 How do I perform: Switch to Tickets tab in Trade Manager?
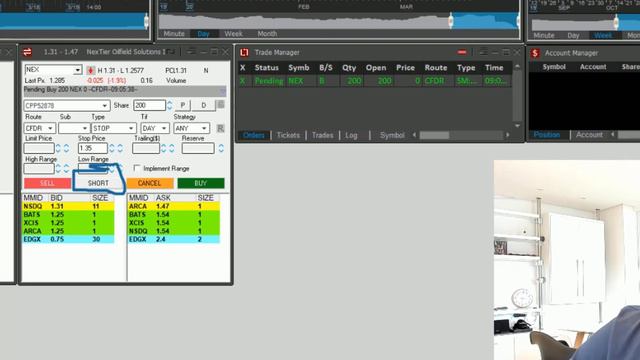(x=288, y=135)
